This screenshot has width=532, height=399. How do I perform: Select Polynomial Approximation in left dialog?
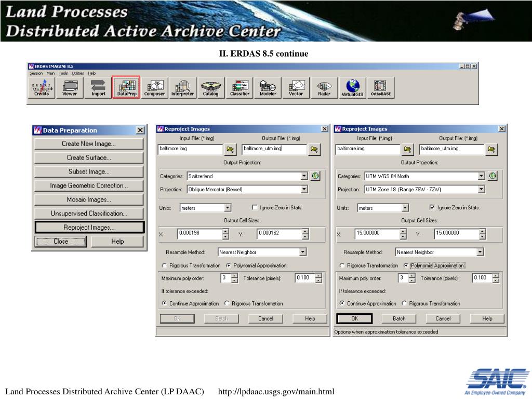click(229, 265)
